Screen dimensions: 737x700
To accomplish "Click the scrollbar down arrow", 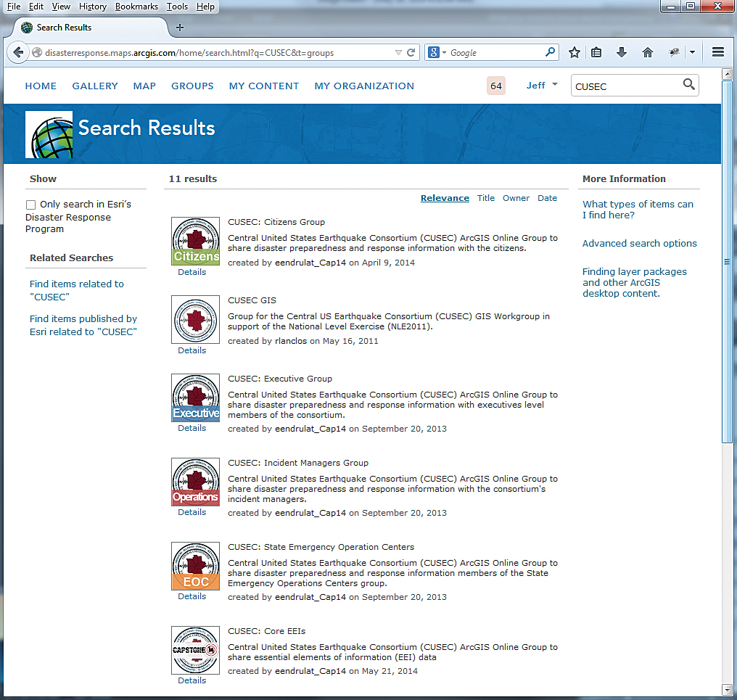I will (727, 690).
